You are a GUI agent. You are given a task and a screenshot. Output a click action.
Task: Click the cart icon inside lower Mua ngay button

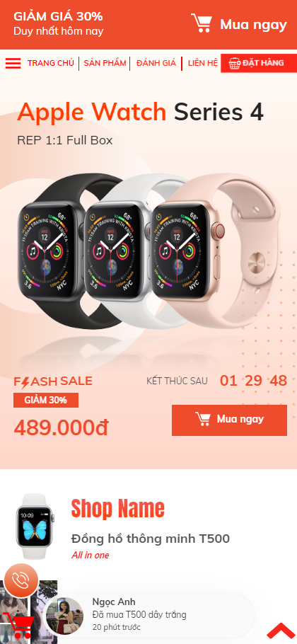tap(203, 419)
